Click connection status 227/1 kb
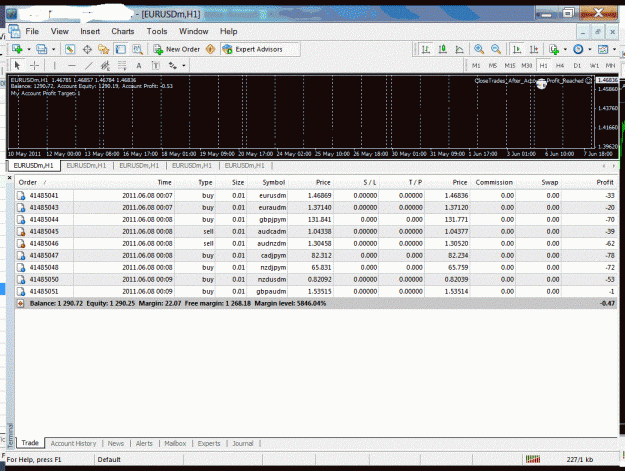Screen dimensions: 625x471 (580, 459)
